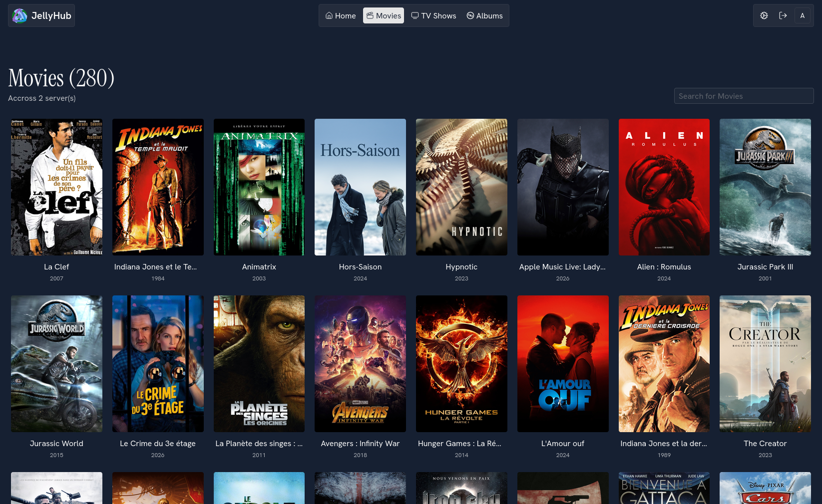Open the Alien Romulus poster
822x504 pixels.
664,187
